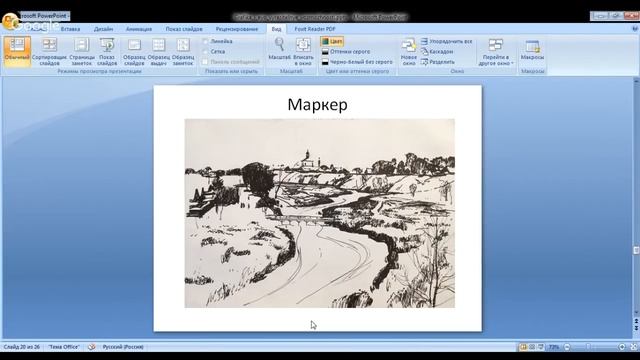Click the scrollbar down arrow
The width and height of the screenshot is (640, 360).
[636, 313]
